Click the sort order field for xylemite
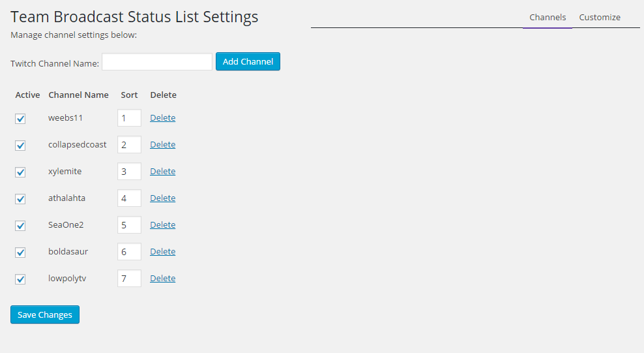The width and height of the screenshot is (644, 353). pyautogui.click(x=129, y=172)
